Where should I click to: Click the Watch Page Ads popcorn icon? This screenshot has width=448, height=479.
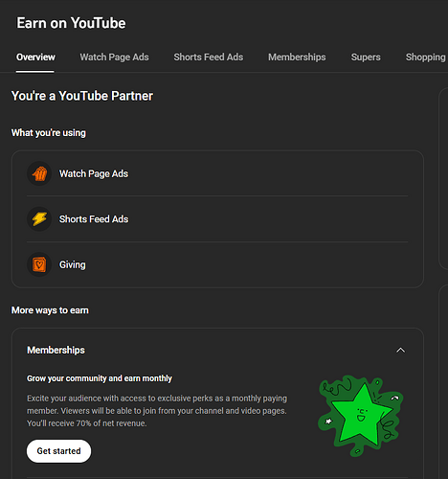[x=39, y=173]
